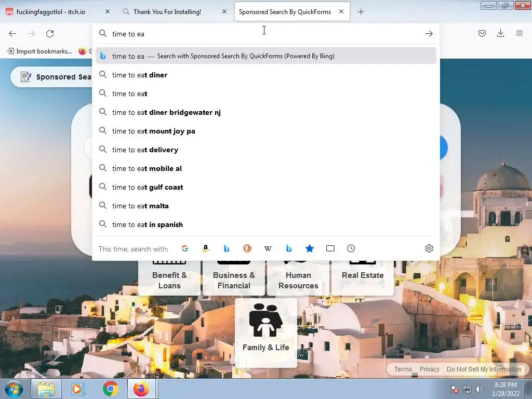Open File Explorer from taskbar
532x399 pixels.
point(46,389)
